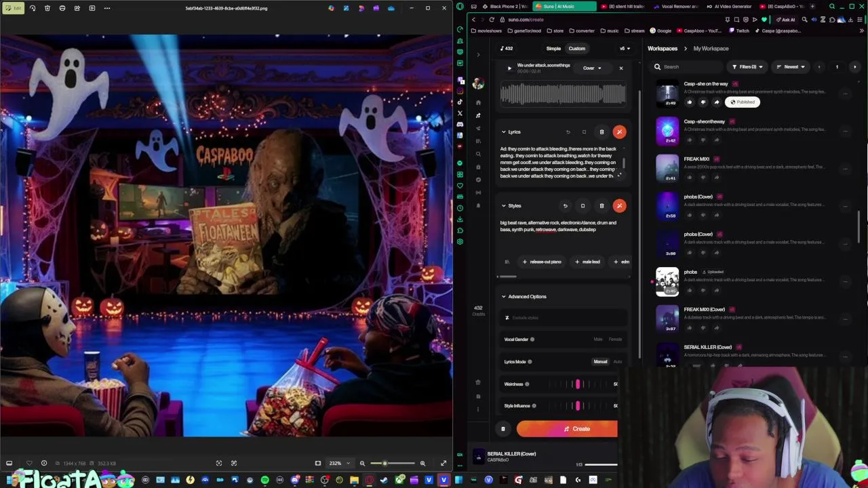The image size is (868, 488).
Task: Search songs in the workspace search field
Action: 686,67
